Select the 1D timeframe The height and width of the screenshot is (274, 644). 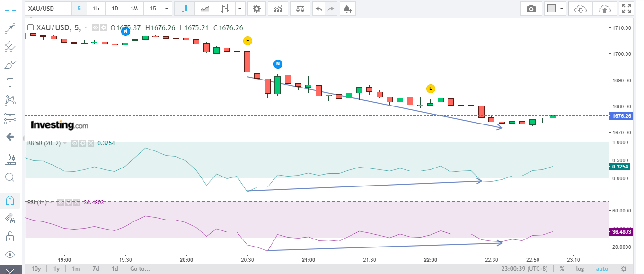[115, 9]
